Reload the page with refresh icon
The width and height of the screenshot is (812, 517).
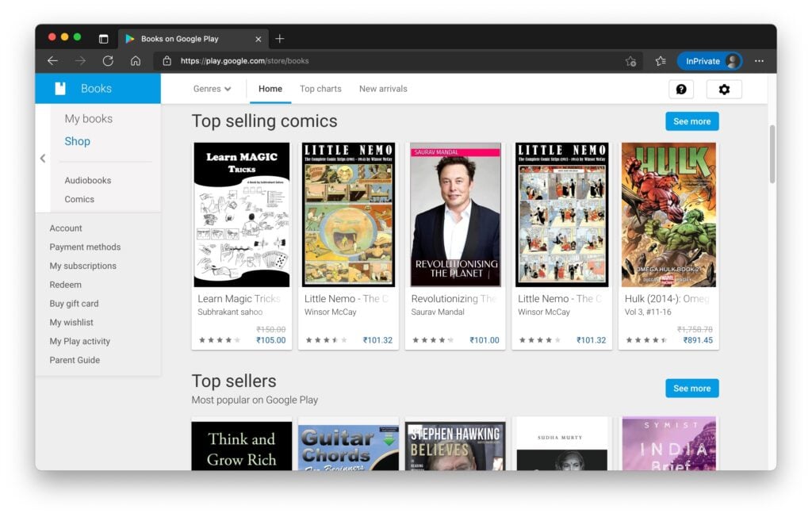coord(108,61)
